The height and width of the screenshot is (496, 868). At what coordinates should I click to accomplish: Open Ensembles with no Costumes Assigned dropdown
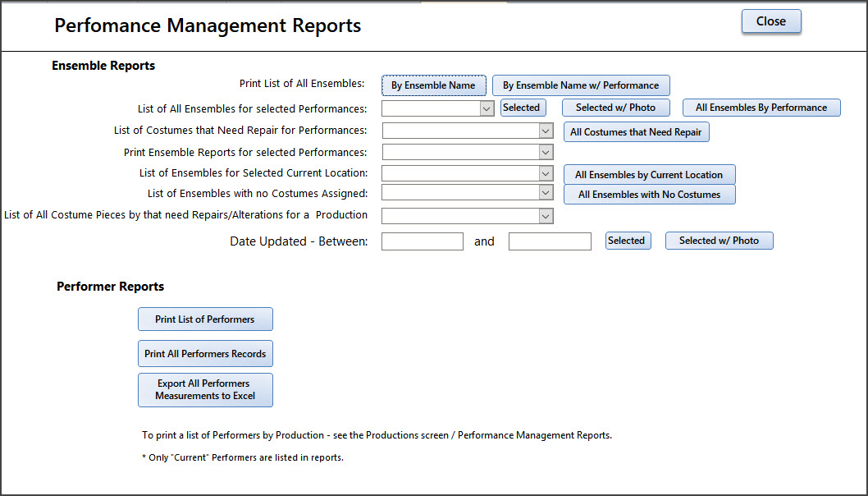pos(546,192)
